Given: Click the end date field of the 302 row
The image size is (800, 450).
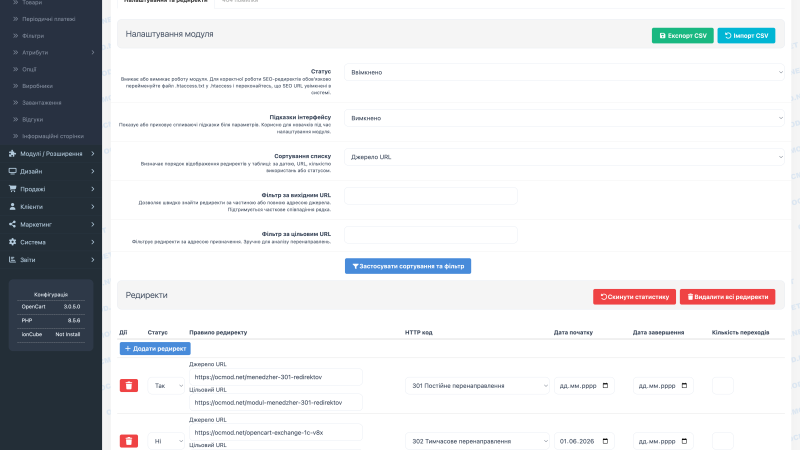Looking at the screenshot, I should pos(663,441).
